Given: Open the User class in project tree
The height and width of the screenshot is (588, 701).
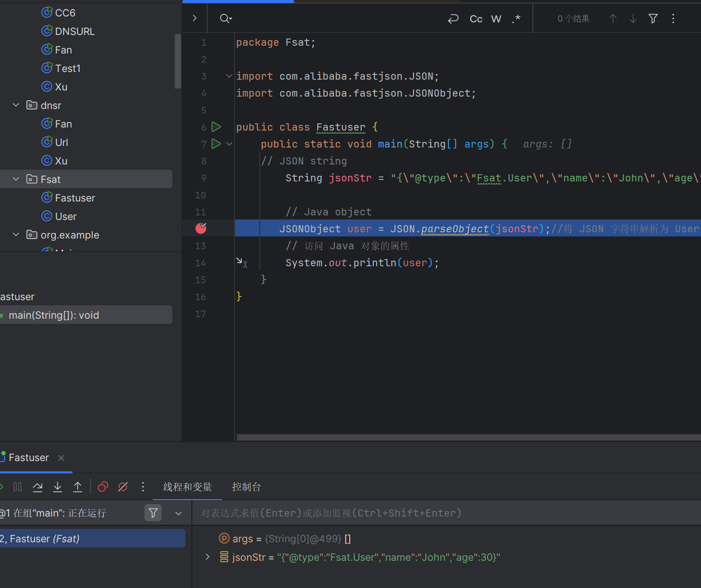Looking at the screenshot, I should (65, 216).
